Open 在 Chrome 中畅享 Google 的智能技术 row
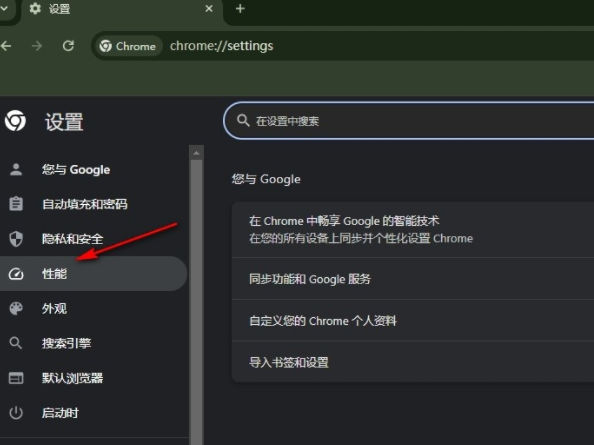Image resolution: width=594 pixels, height=445 pixels. (x=413, y=230)
